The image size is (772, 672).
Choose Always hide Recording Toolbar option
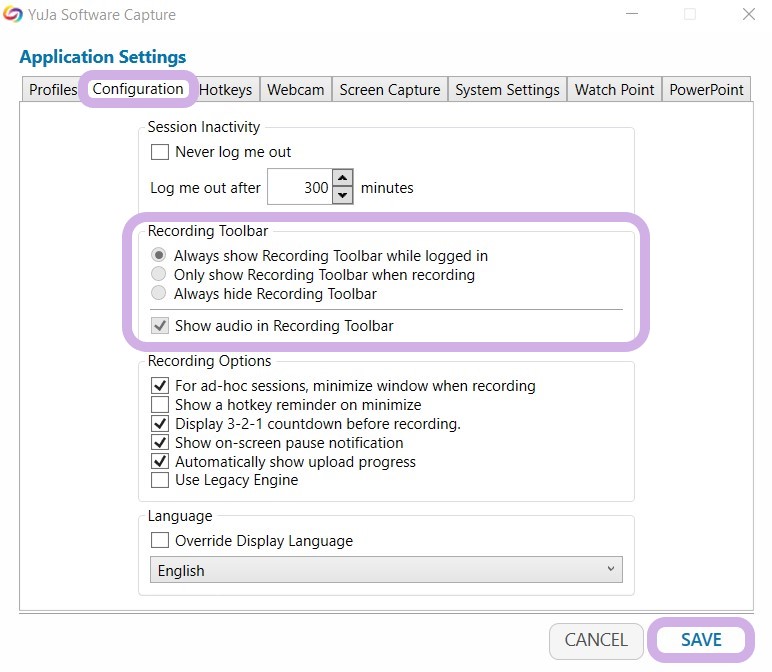tap(159, 293)
